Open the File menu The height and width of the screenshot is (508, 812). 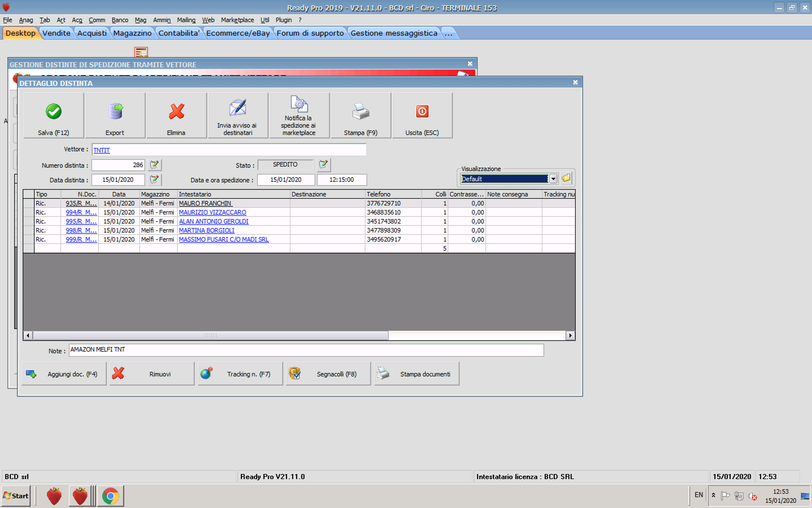7,20
